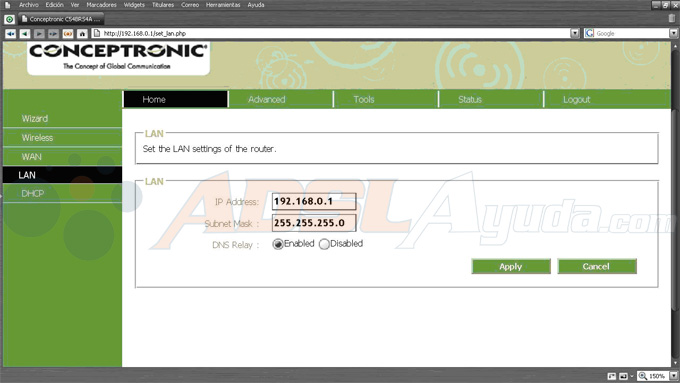The image size is (680, 383).
Task: Click the green new tab icon
Action: coord(9,20)
